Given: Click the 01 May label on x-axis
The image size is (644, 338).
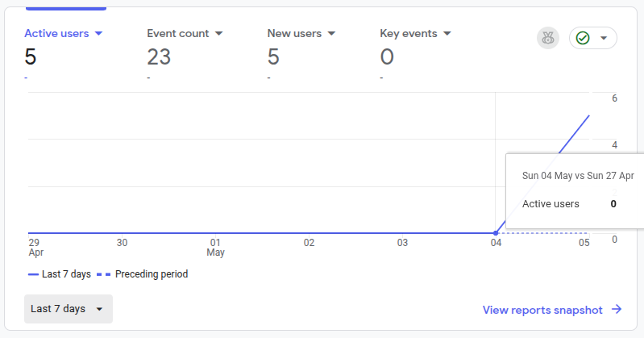Looking at the screenshot, I should [216, 248].
